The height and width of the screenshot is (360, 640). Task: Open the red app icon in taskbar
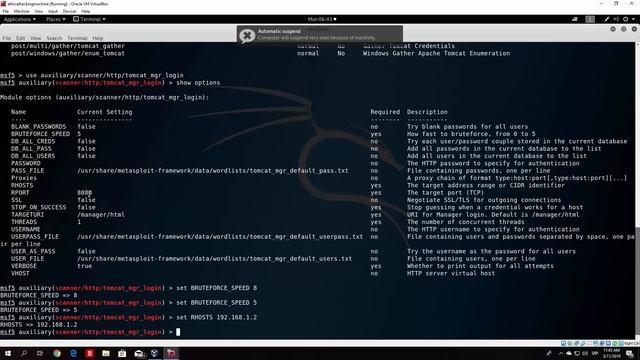pos(89,353)
